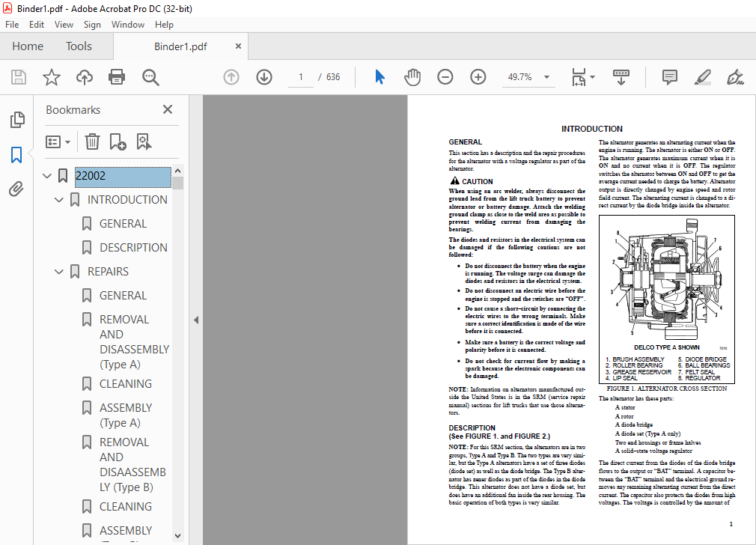Delete the selected bookmark with the trash icon
Image resolution: width=756 pixels, height=545 pixels.
pyautogui.click(x=92, y=141)
